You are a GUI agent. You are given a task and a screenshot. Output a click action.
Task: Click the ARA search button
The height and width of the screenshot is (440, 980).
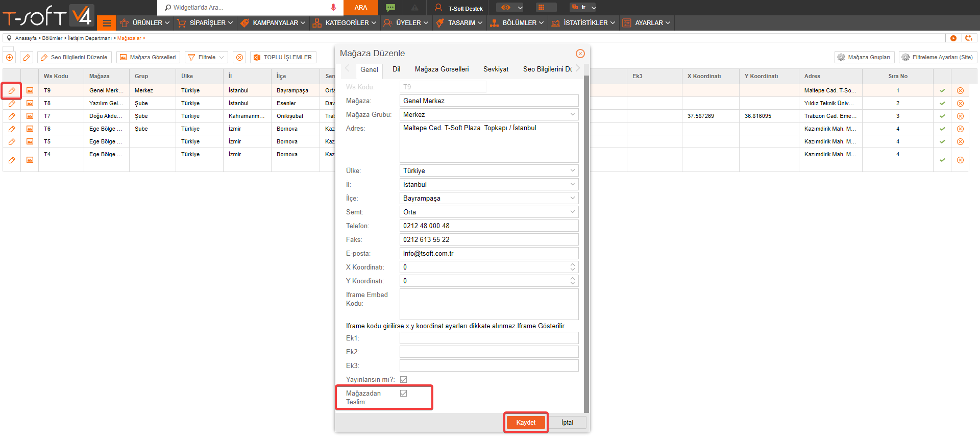(361, 7)
